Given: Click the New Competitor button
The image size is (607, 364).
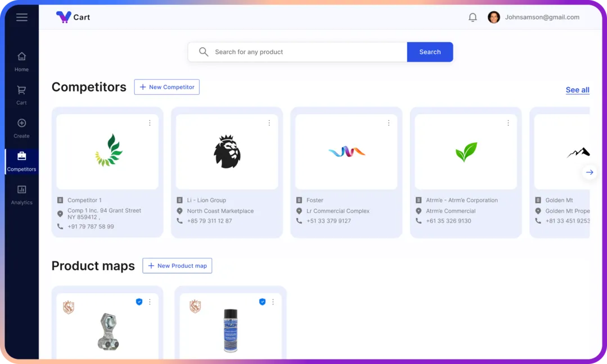Looking at the screenshot, I should (x=167, y=87).
